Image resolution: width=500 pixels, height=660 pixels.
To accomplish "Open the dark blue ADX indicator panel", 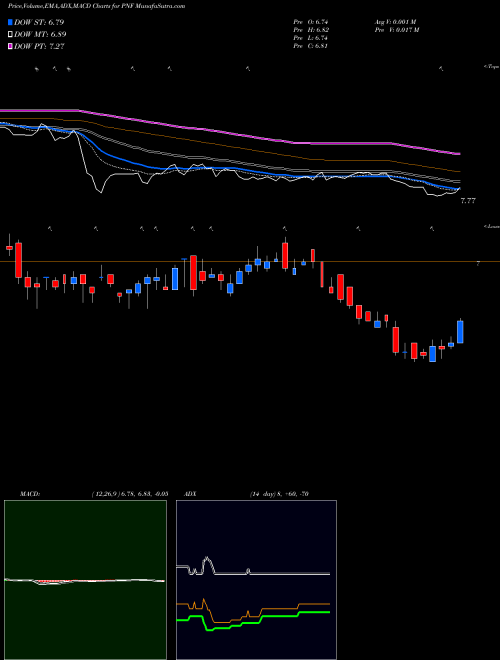I will pos(256,580).
